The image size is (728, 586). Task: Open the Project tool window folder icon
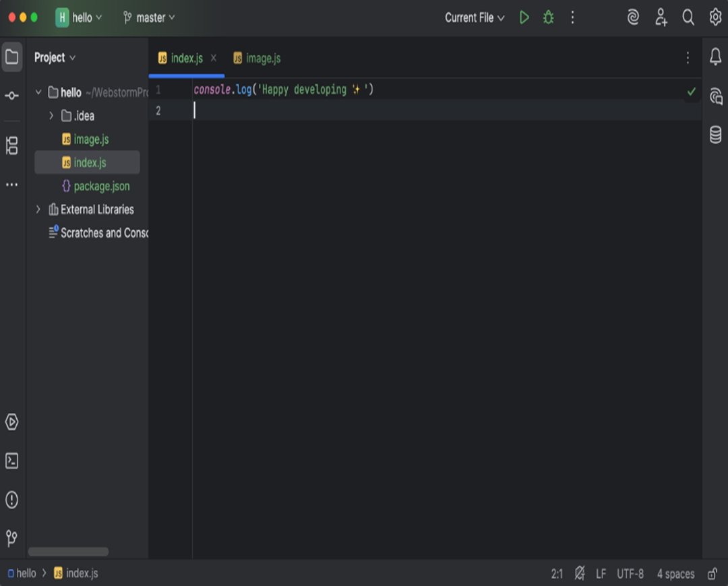tap(12, 57)
